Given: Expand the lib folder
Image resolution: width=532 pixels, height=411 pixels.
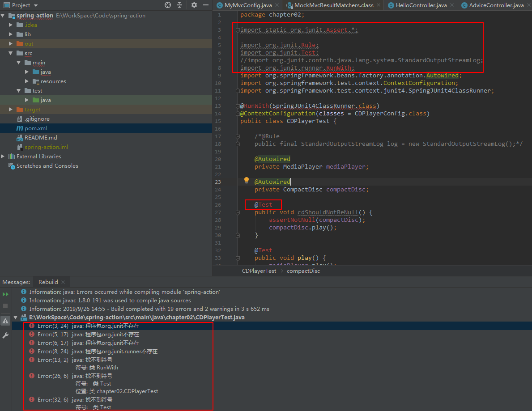Looking at the screenshot, I should 11,34.
